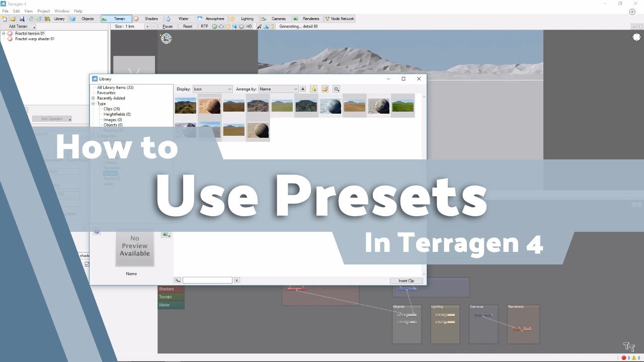Open the File menu
This screenshot has height=362, width=644.
6,11
